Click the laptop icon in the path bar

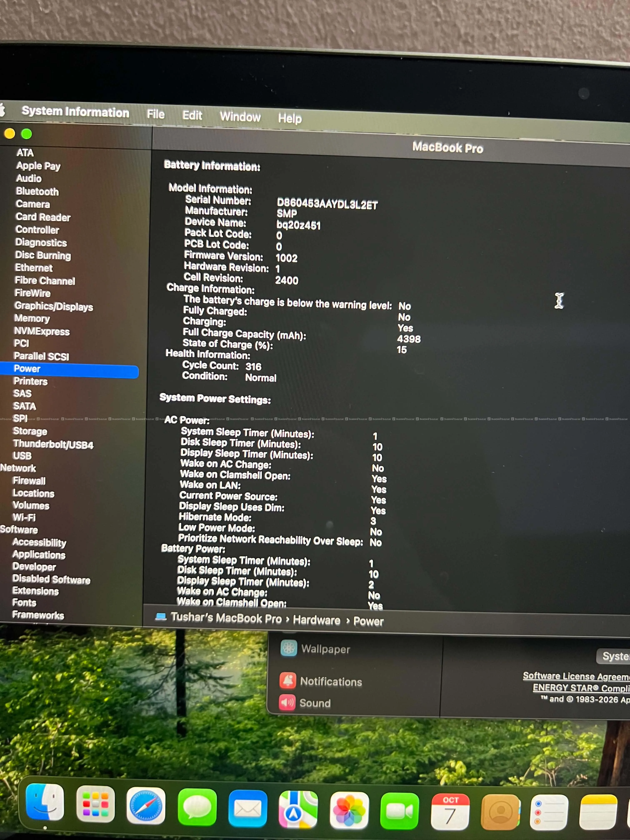pos(161,616)
